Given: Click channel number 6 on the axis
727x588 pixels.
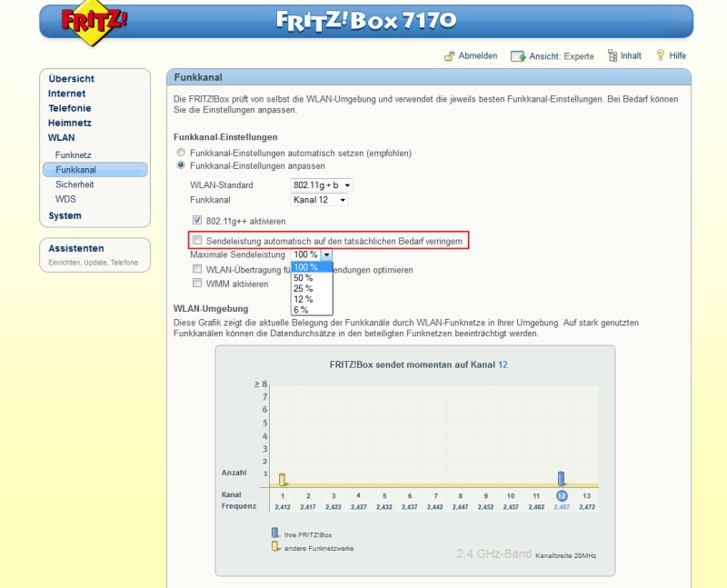Looking at the screenshot, I should point(410,495).
